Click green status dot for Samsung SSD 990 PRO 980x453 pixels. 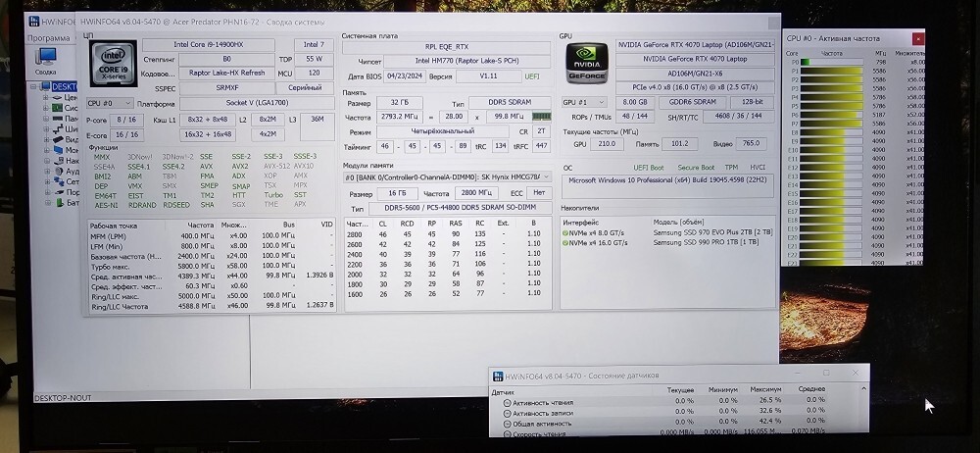[565, 243]
